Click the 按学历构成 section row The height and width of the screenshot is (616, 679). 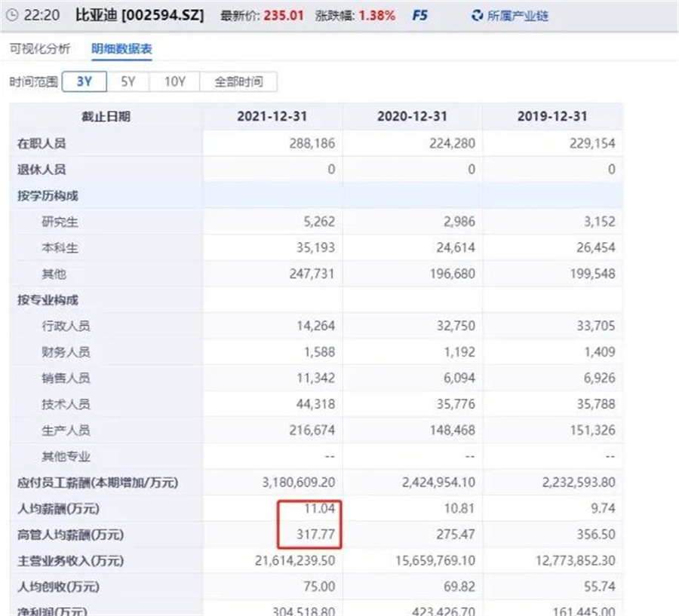tap(316, 196)
